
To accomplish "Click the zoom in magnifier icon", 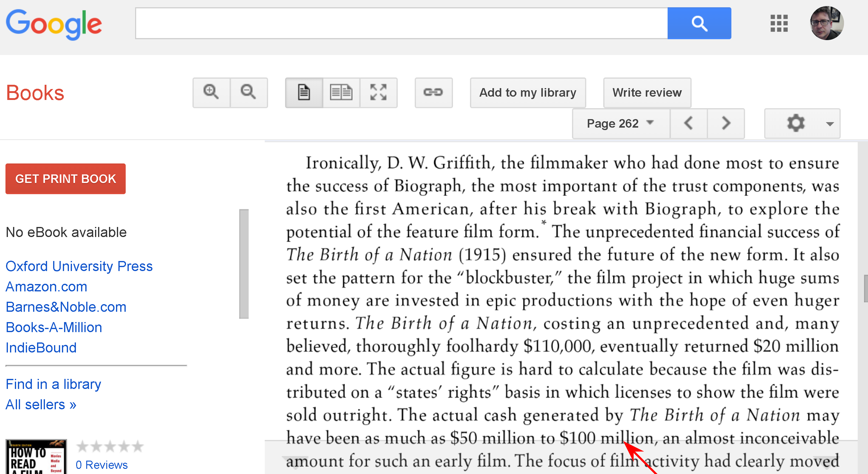I will pyautogui.click(x=211, y=92).
